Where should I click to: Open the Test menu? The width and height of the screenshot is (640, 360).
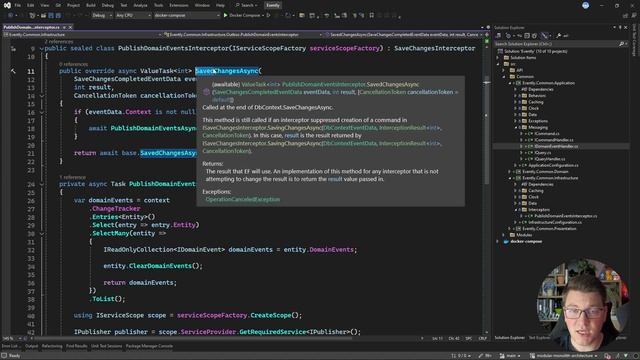point(124,5)
